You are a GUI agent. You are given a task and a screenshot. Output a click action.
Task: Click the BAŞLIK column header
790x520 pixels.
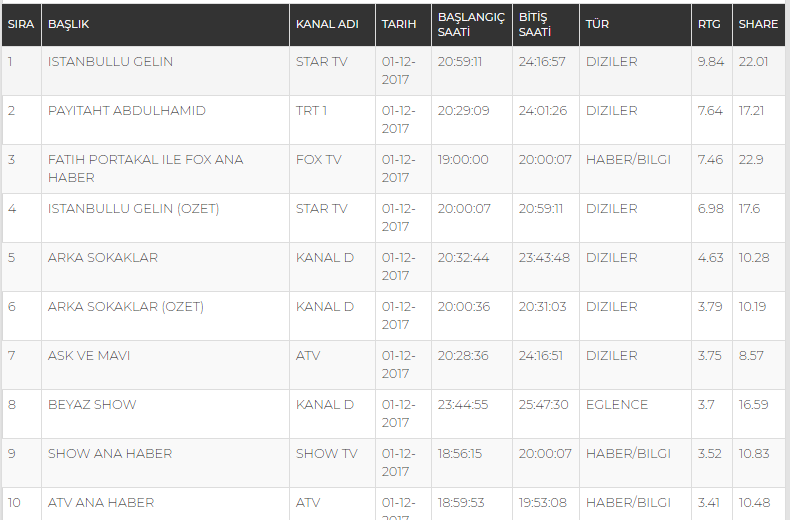click(x=69, y=24)
